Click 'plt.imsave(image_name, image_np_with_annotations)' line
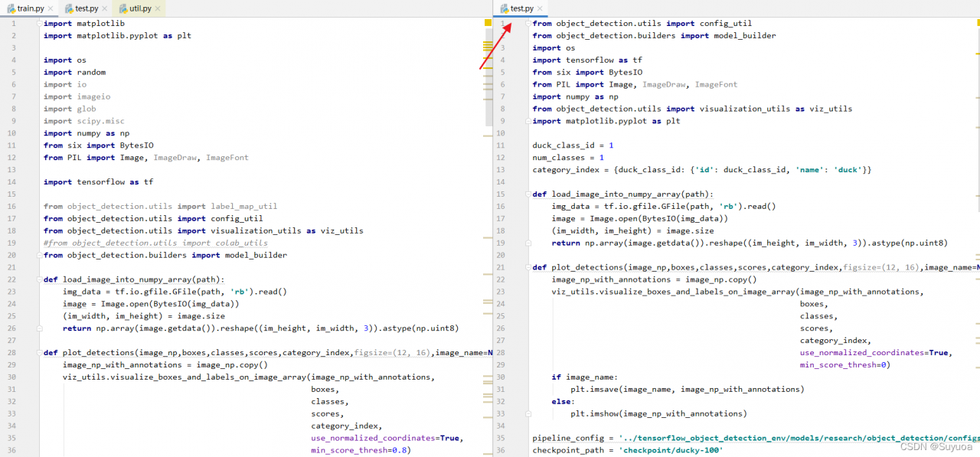Image resolution: width=980 pixels, height=457 pixels. [687, 390]
